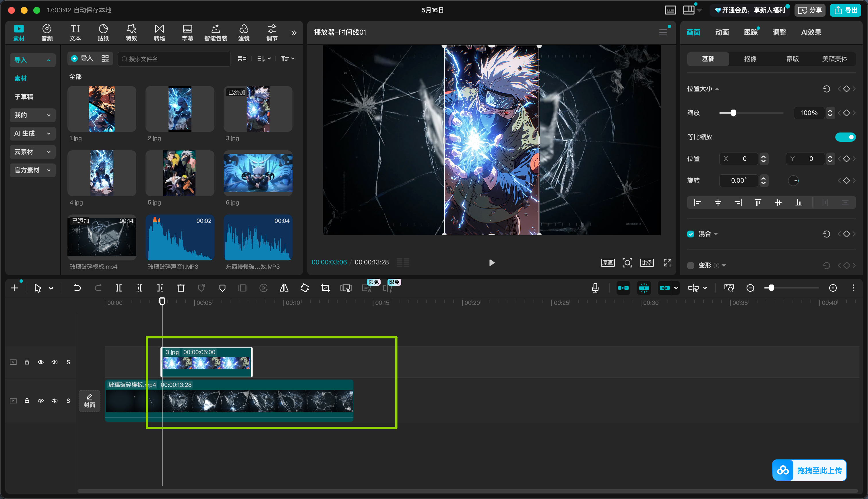Click the crop tool in timeline toolbar
The width and height of the screenshot is (868, 499).
pyautogui.click(x=325, y=288)
